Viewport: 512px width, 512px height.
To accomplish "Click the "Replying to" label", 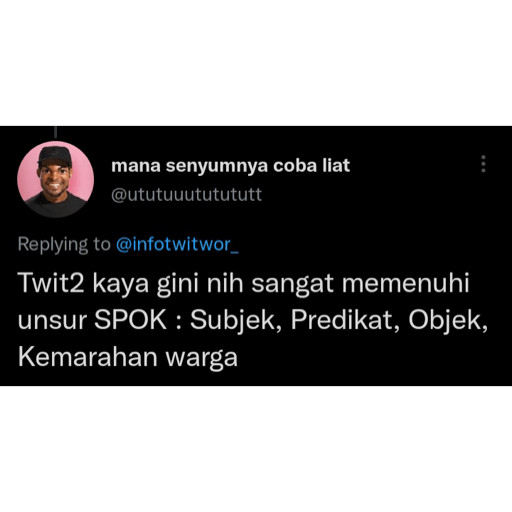I will [64, 245].
